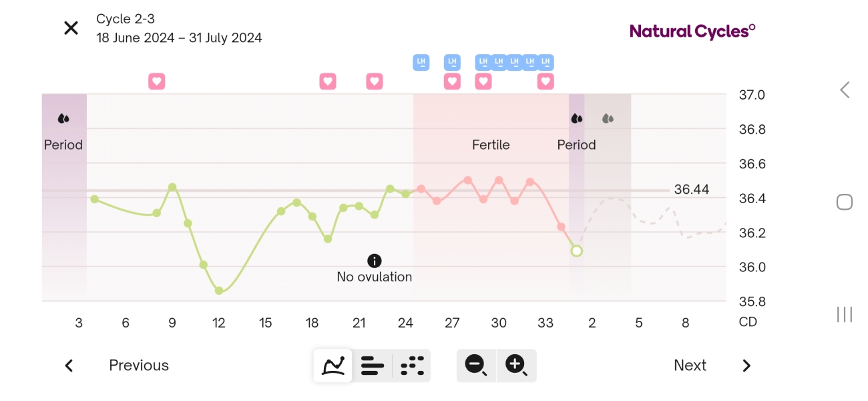Image resolution: width=868 pixels, height=401 pixels.
Task: Close the cycle graph view
Action: (x=71, y=28)
